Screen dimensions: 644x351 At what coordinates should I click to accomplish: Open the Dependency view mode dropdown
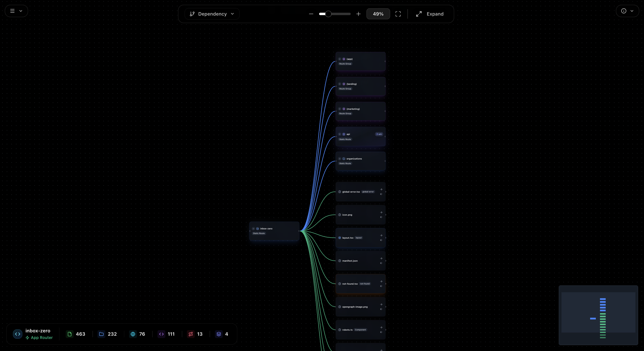(x=212, y=14)
